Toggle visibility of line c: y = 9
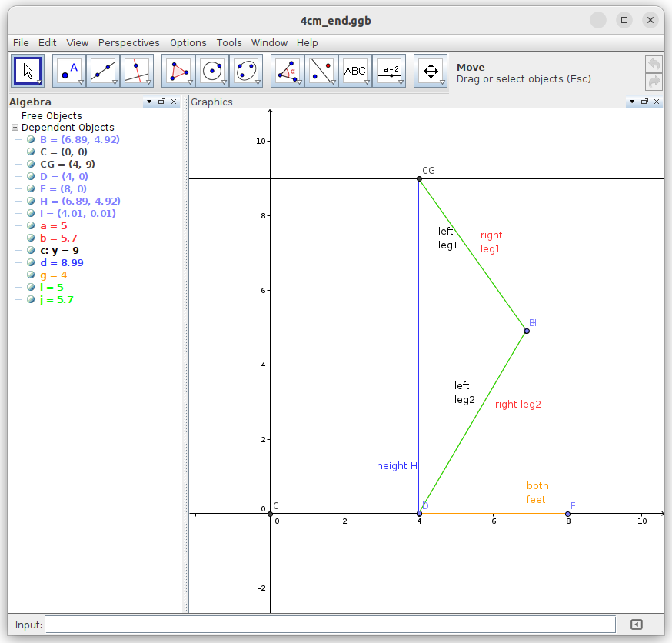The image size is (672, 643). [31, 250]
